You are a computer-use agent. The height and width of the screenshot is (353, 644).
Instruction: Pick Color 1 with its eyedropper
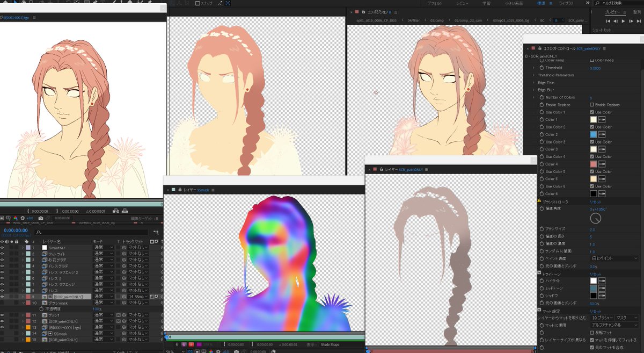(x=602, y=119)
